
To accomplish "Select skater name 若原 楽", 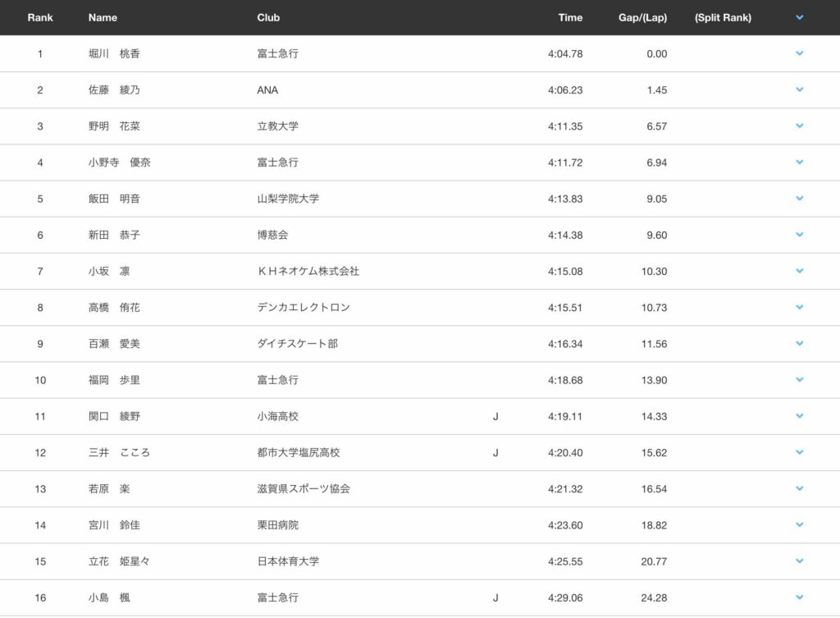I will pos(109,489).
